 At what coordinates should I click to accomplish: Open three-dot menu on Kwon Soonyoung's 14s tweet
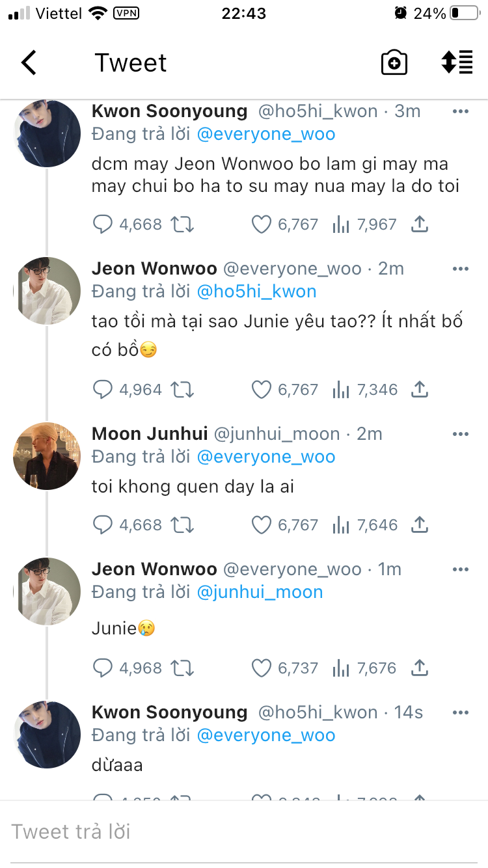pos(460,713)
